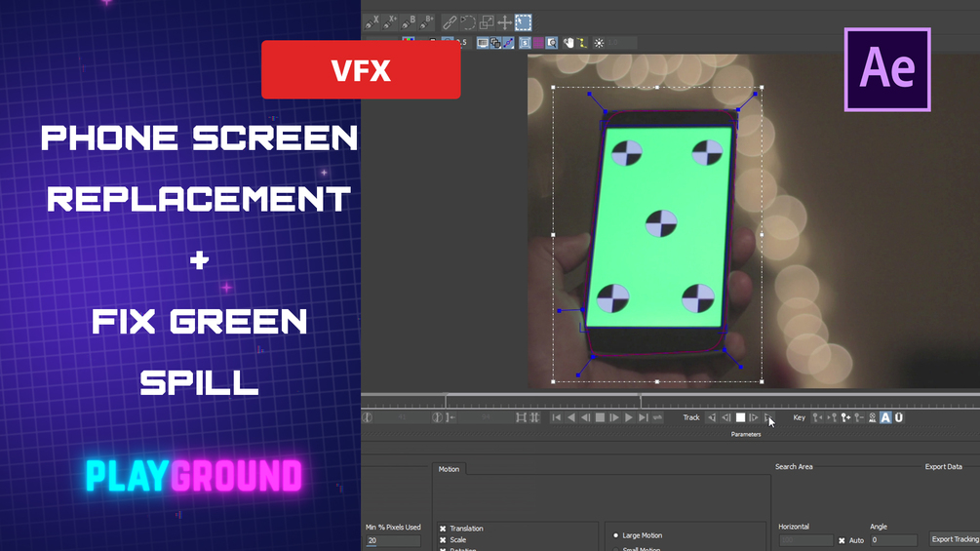Viewport: 980px width, 551px height.
Task: Delete keyframe with the key-minus icon
Action: pyautogui.click(x=859, y=417)
